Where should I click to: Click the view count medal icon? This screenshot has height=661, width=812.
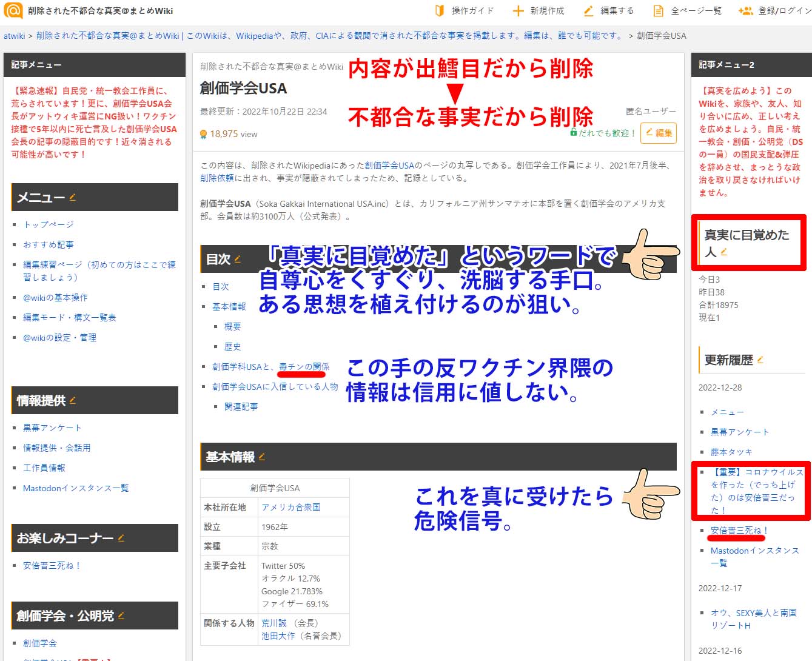[x=204, y=134]
